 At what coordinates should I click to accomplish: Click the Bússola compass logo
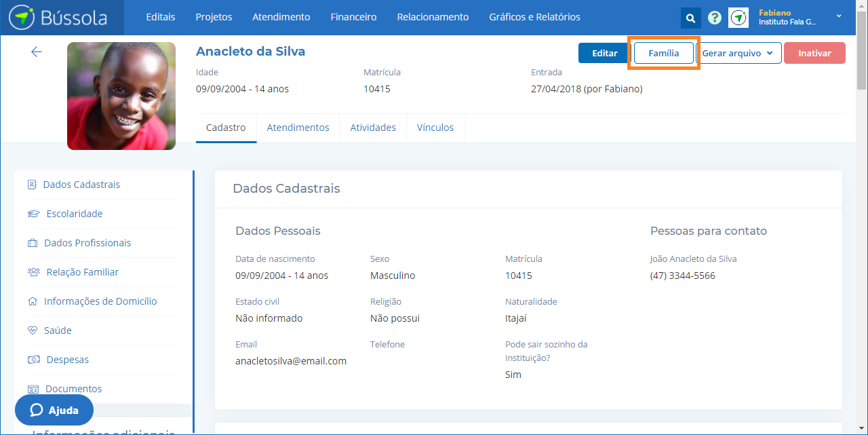pyautogui.click(x=22, y=18)
